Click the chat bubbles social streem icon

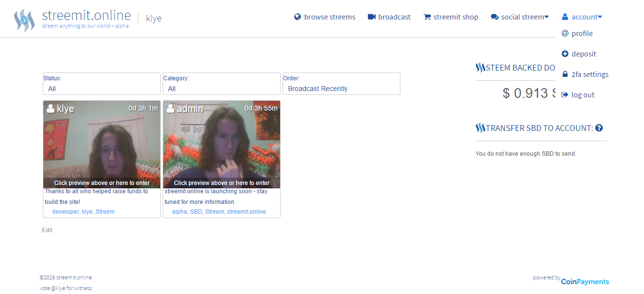(x=494, y=17)
